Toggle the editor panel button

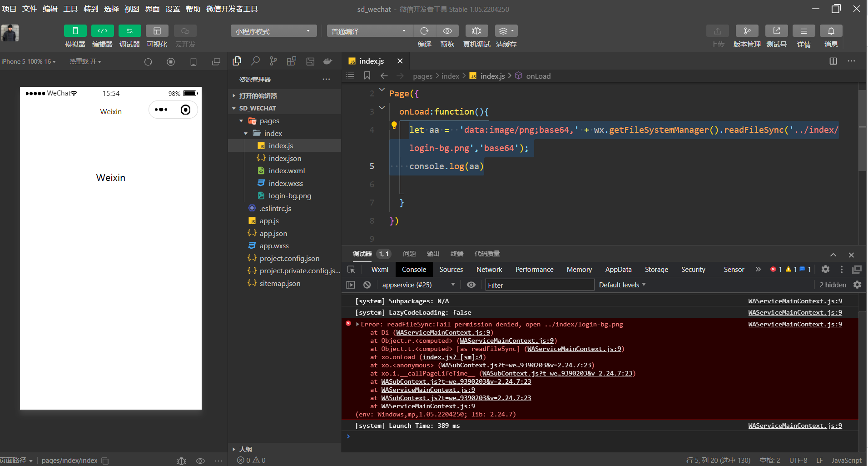(102, 31)
